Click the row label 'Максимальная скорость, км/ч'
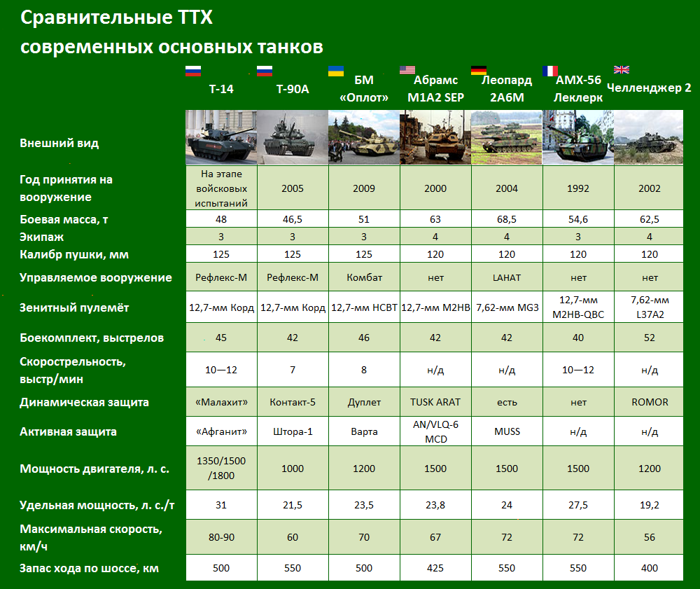 [91, 537]
